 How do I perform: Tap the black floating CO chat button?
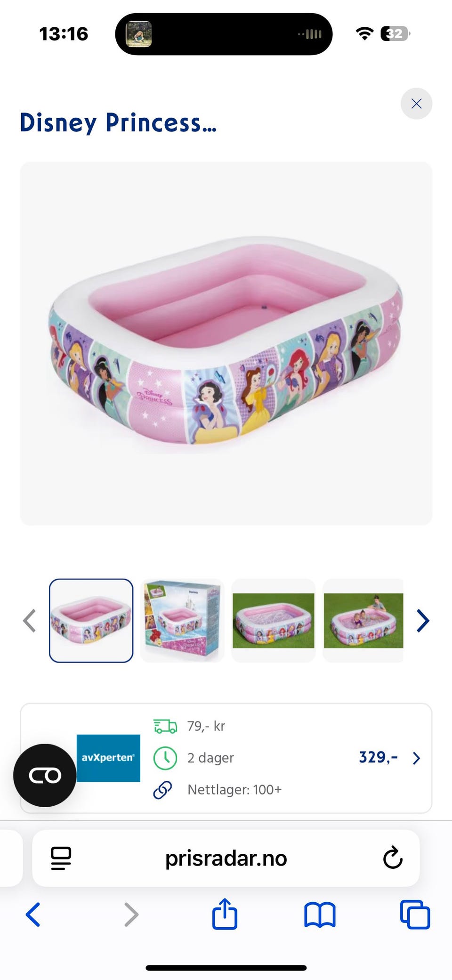click(45, 775)
